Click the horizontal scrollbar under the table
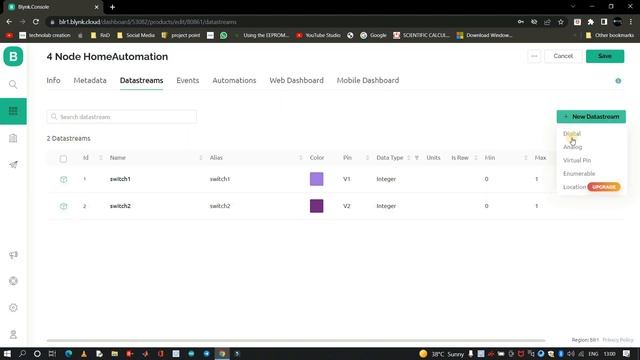 [296, 340]
